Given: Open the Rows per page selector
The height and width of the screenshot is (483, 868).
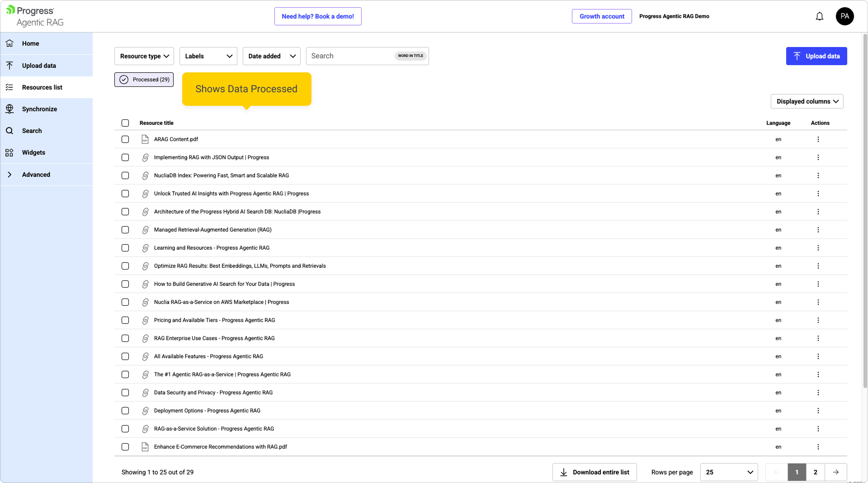Looking at the screenshot, I should [x=729, y=472].
